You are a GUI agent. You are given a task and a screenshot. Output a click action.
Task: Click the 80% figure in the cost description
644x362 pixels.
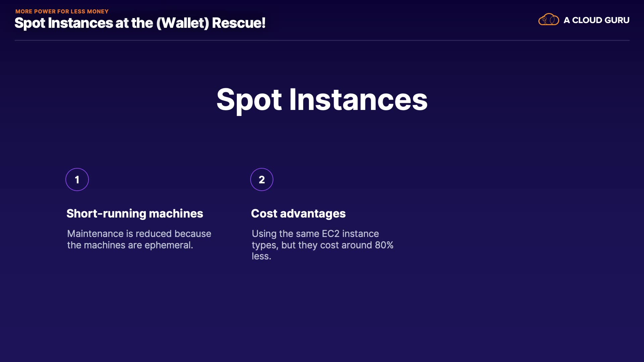tap(384, 245)
